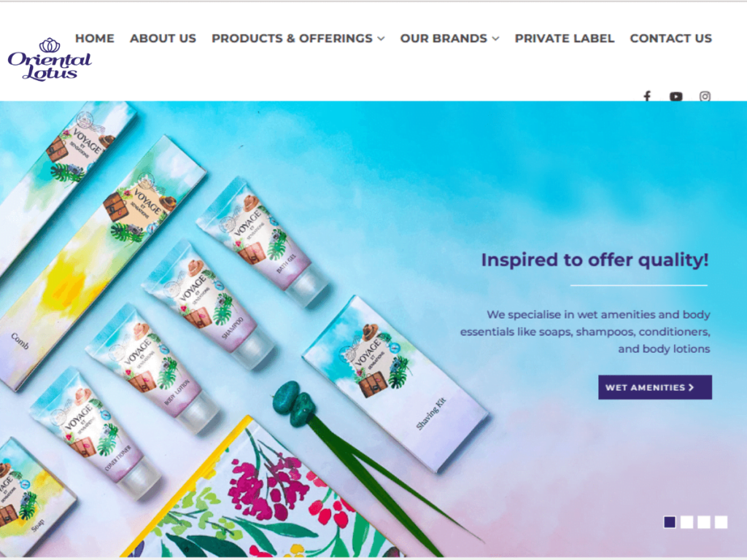
Task: Go to the Home page
Action: [x=95, y=38]
